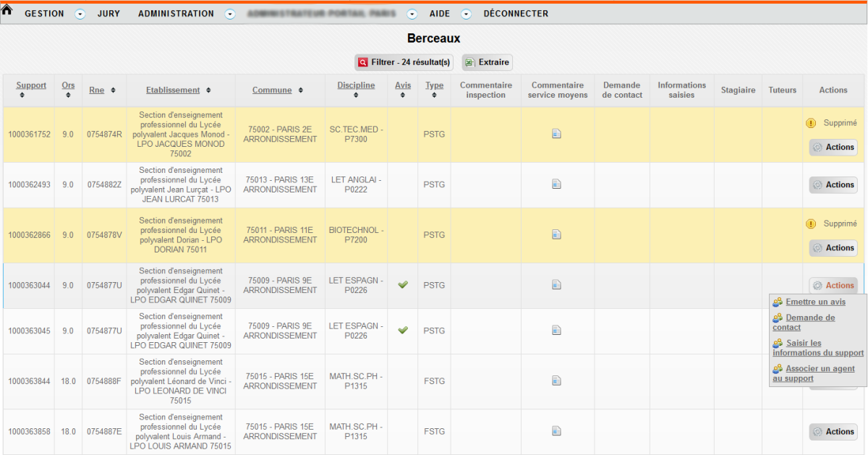Select 'Emettre un avis' from the actions menu
The height and width of the screenshot is (455, 868).
[x=815, y=302]
